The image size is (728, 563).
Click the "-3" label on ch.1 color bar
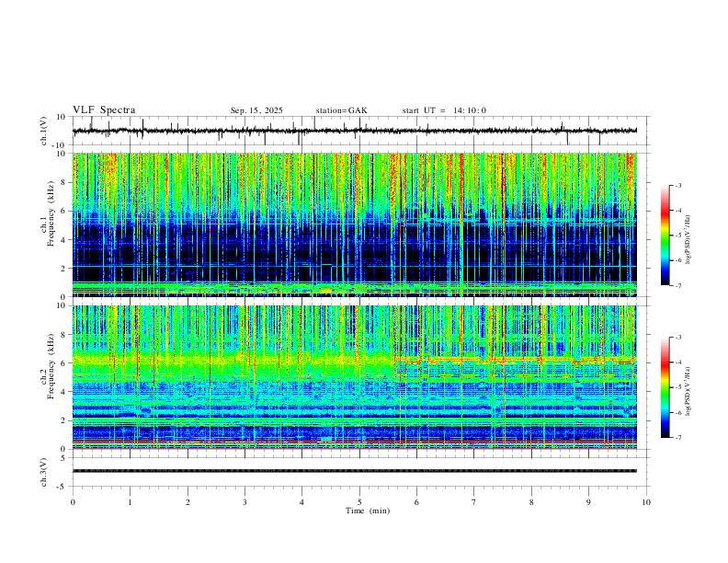tap(678, 185)
